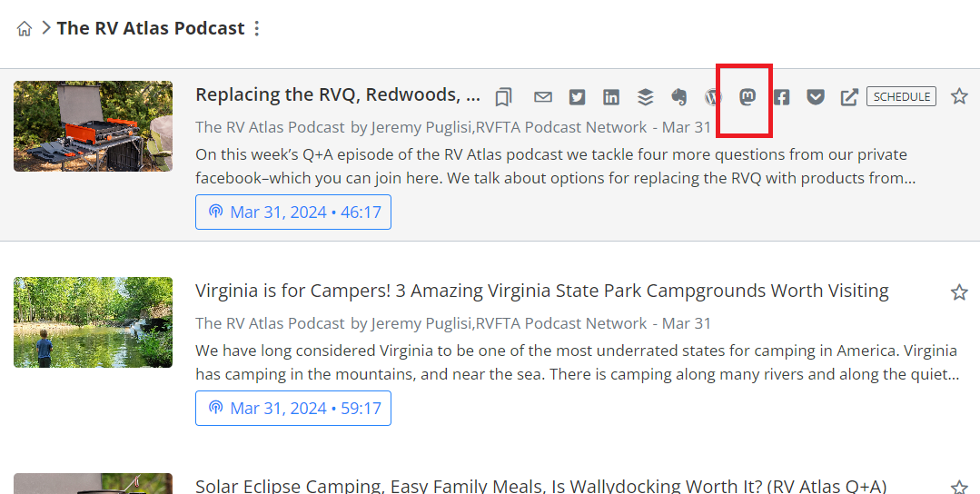This screenshot has height=494, width=980.
Task: Click description starting 'On this week's Q+A episode'
Action: tap(555, 166)
